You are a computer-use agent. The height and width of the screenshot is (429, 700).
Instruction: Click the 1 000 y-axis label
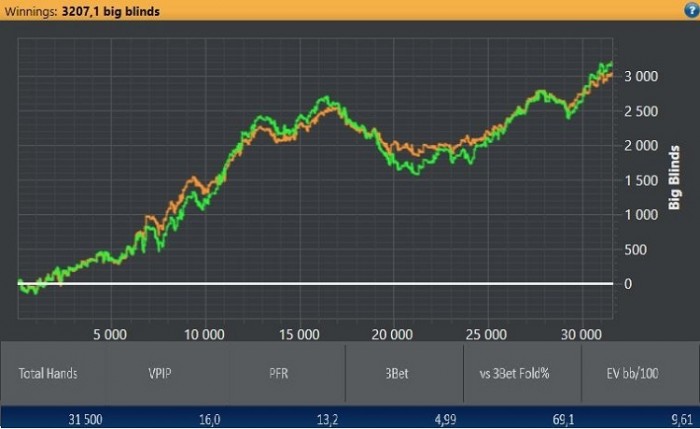(x=641, y=215)
